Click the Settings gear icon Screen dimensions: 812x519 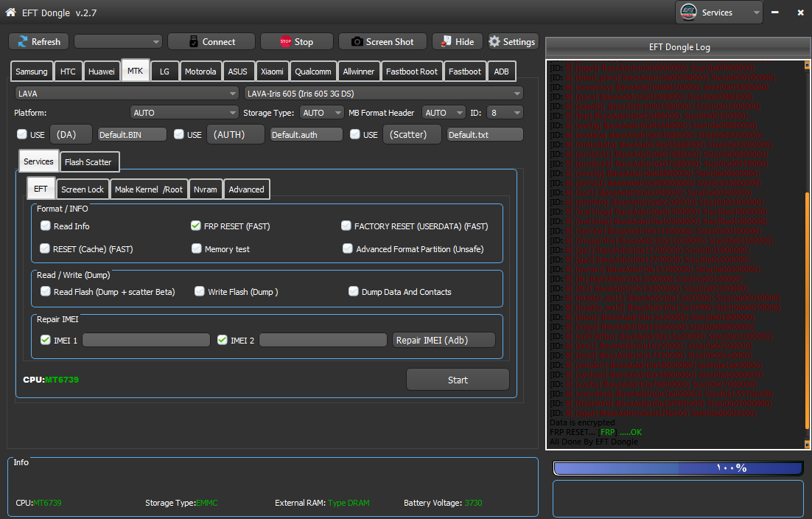[494, 41]
